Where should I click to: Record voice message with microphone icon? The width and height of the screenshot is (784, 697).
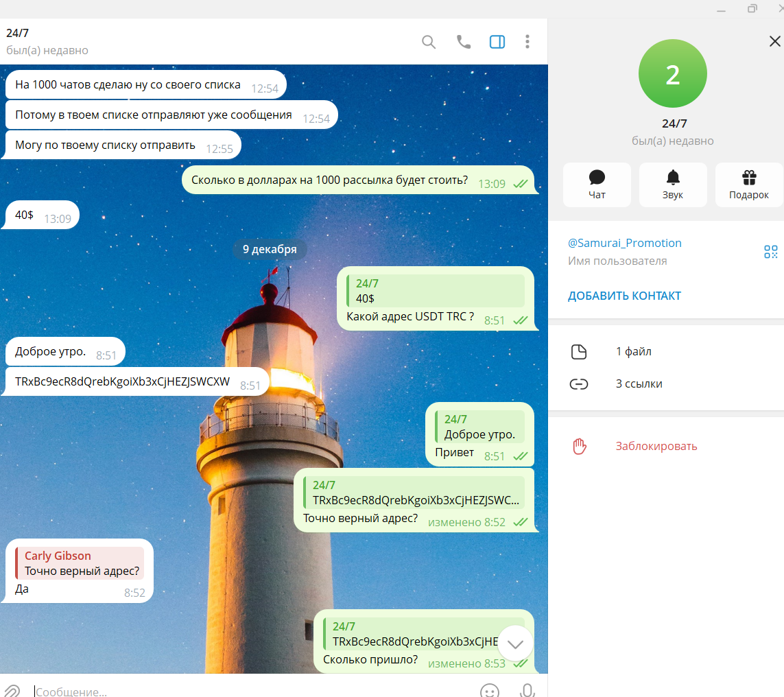click(525, 692)
